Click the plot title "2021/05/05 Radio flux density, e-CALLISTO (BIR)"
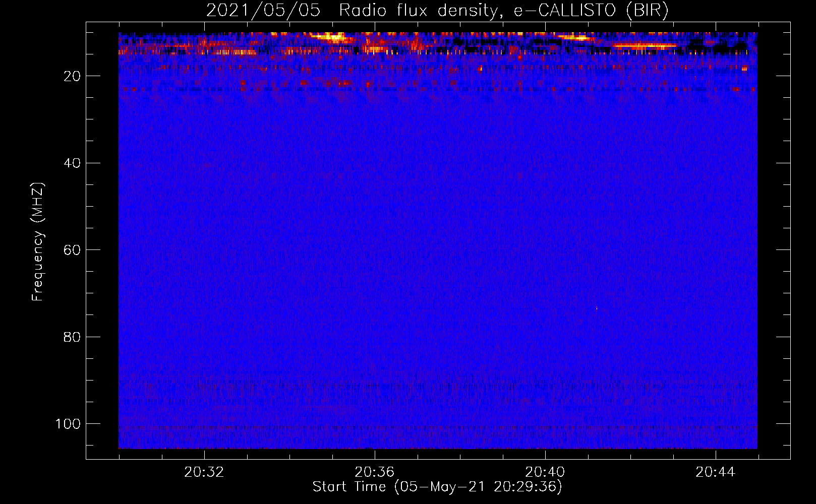This screenshot has width=816, height=504. (437, 11)
